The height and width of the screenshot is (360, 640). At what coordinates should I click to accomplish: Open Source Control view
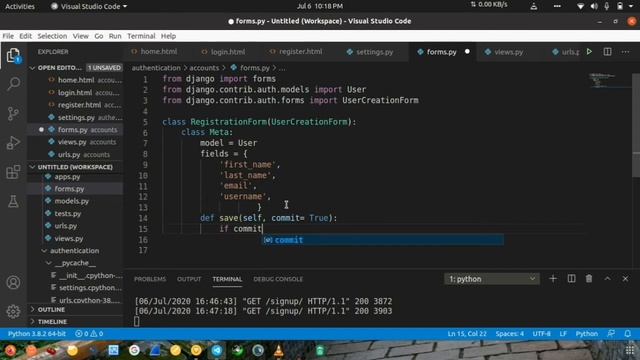pos(13,113)
